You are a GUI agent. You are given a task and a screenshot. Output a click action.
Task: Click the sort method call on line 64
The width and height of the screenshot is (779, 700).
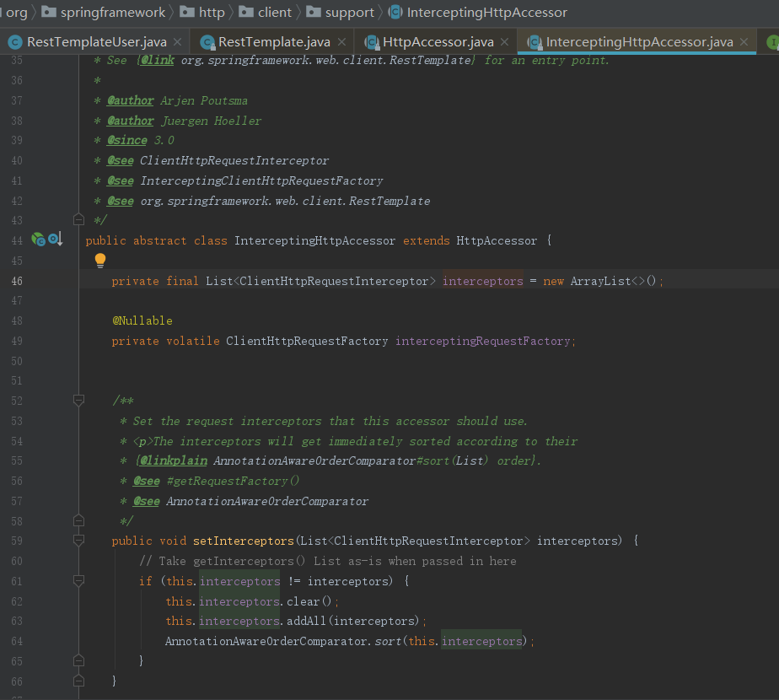point(388,641)
